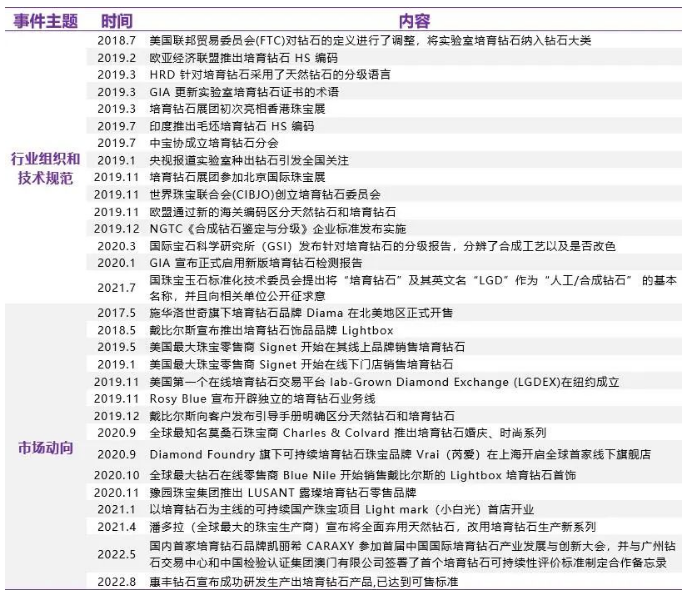Screen dimensions: 688x600
Task: Click the Light mark (小白光) 首店开业 row
Action: point(342,510)
